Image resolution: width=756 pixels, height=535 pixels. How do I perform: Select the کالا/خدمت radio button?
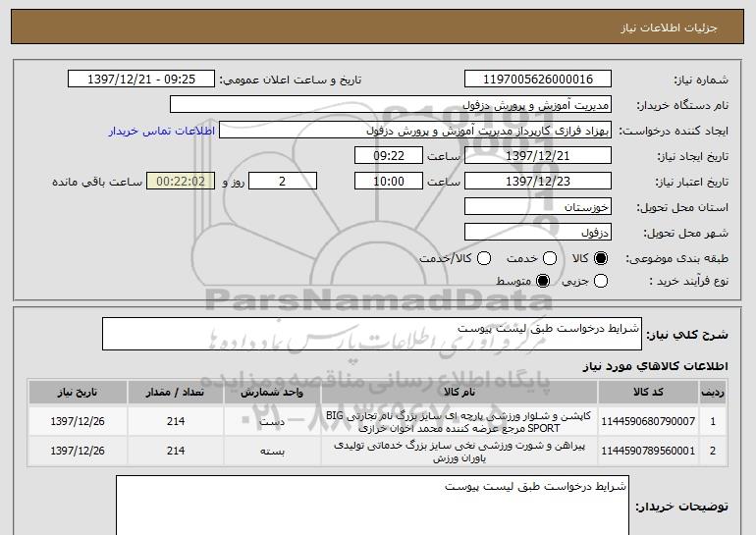click(484, 259)
